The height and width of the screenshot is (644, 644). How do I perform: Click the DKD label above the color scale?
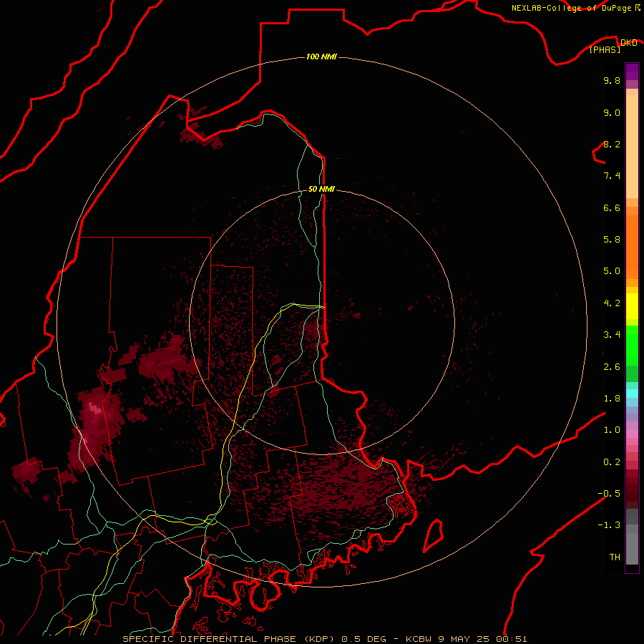[628, 42]
